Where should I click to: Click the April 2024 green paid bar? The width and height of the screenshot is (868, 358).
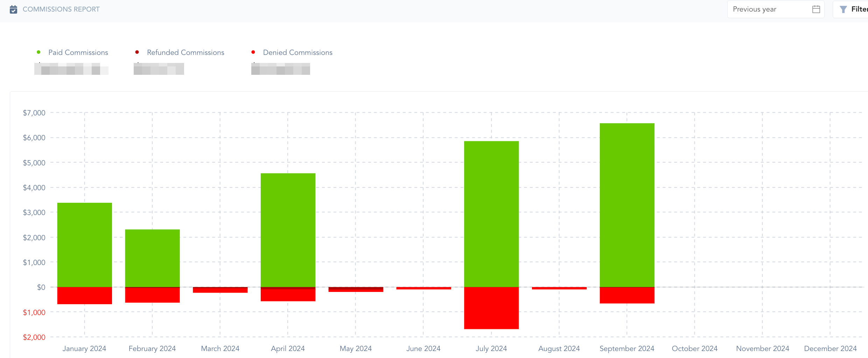(288, 230)
